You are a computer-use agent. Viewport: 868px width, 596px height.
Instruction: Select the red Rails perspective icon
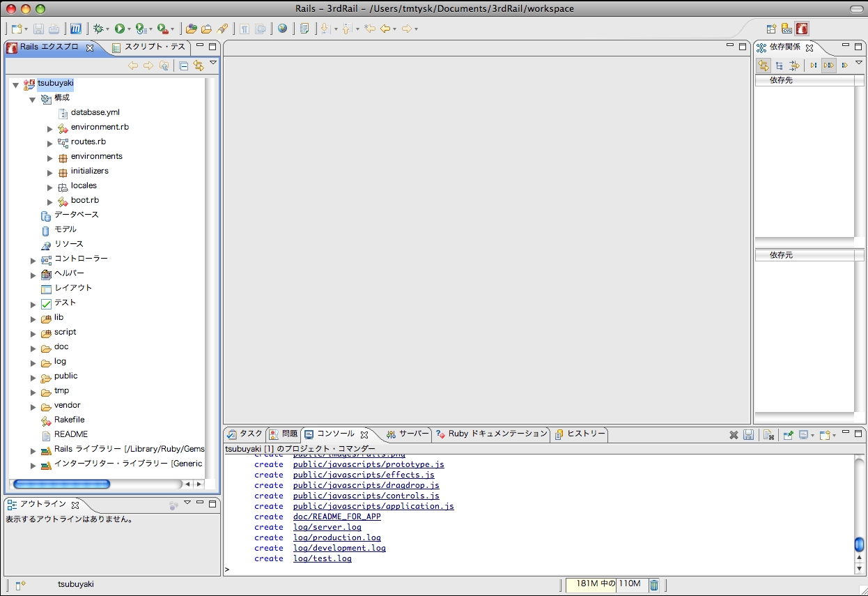tap(803, 29)
